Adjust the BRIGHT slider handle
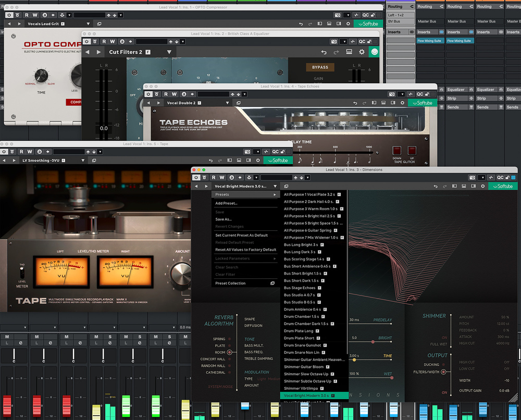521x420 pixels. [x=373, y=342]
